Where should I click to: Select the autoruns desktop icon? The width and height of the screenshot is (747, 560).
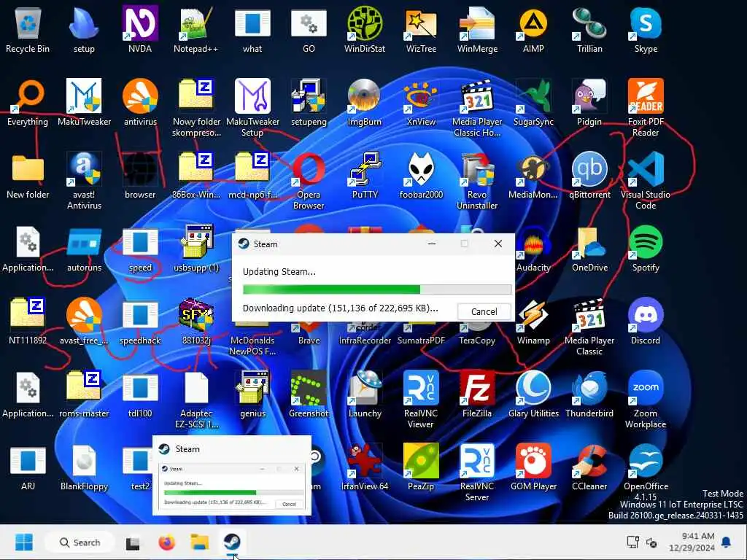[x=84, y=249]
